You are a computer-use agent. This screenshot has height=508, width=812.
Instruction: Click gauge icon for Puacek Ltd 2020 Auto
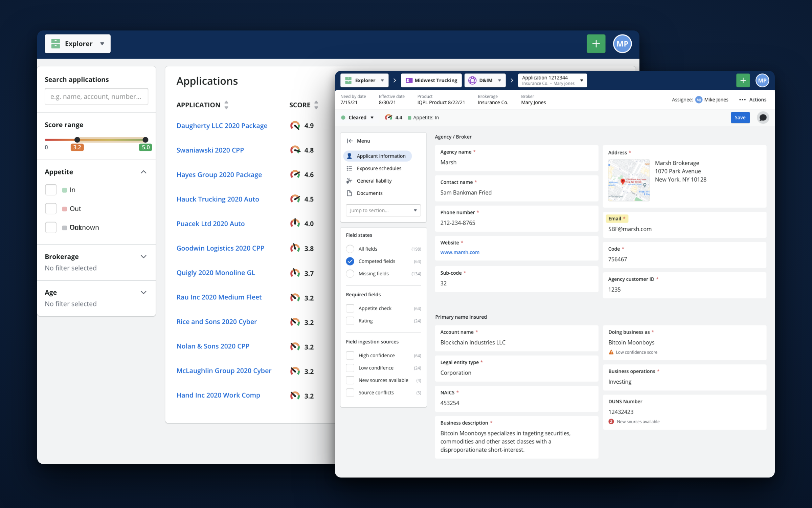click(x=295, y=223)
